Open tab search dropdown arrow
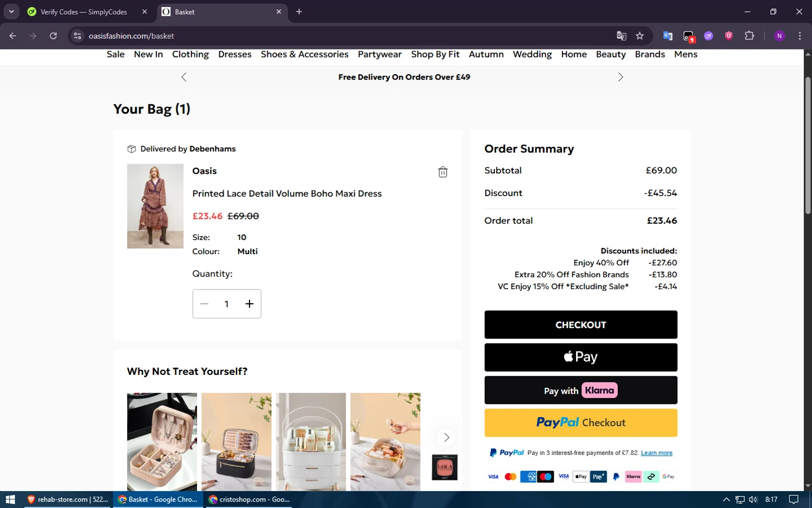 pos(11,11)
